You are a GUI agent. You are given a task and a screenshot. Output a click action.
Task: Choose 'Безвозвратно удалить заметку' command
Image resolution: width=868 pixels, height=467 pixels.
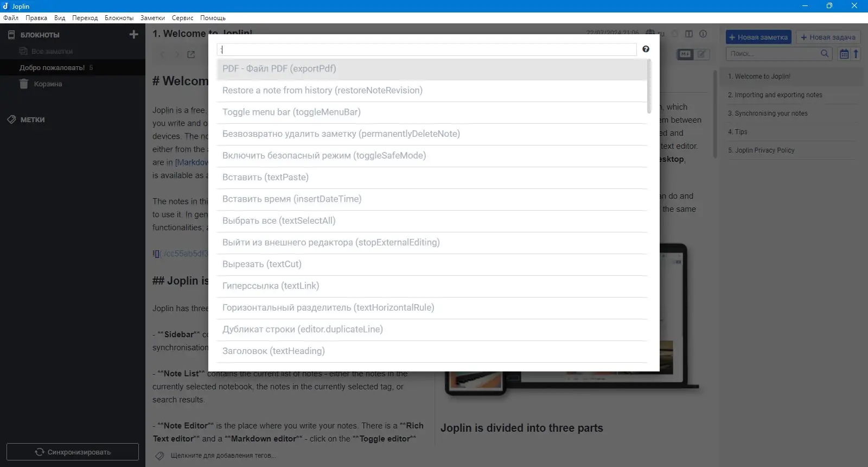[432, 134]
